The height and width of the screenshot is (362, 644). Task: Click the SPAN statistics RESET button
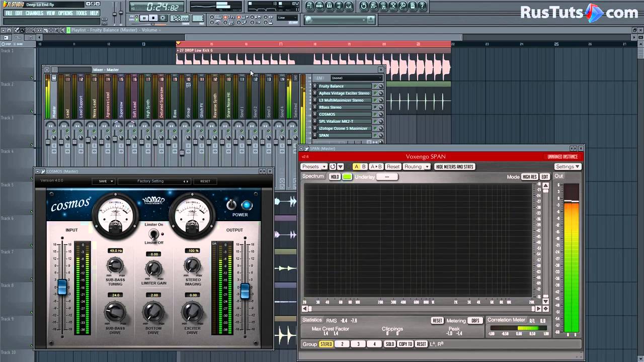click(x=437, y=321)
